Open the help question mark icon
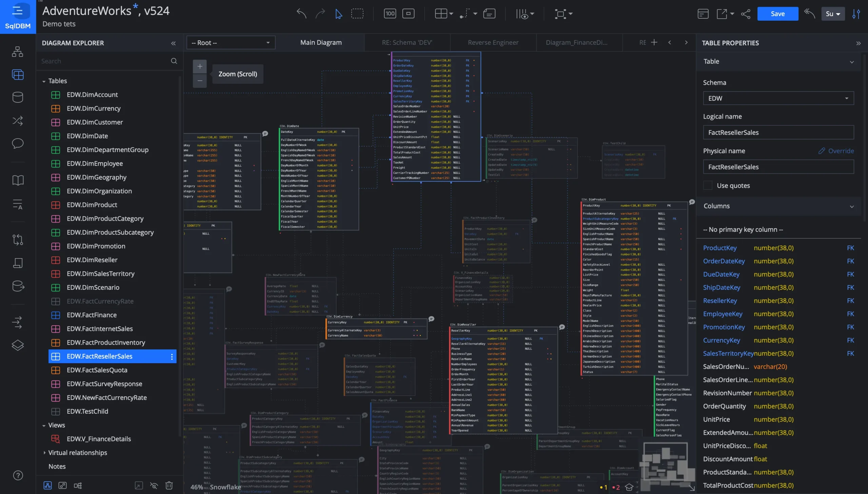 pyautogui.click(x=18, y=475)
